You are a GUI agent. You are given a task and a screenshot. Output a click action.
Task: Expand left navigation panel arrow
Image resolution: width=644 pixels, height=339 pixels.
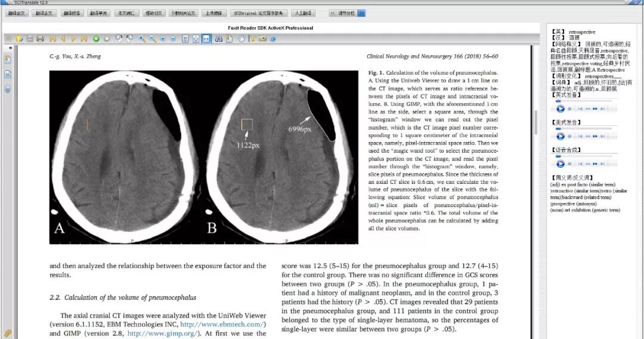pos(11,48)
